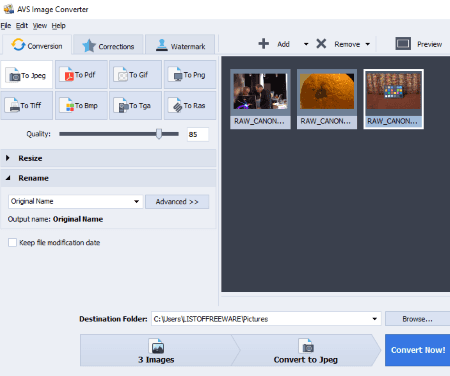
Task: Open the Original Name combo box
Action: 76,201
